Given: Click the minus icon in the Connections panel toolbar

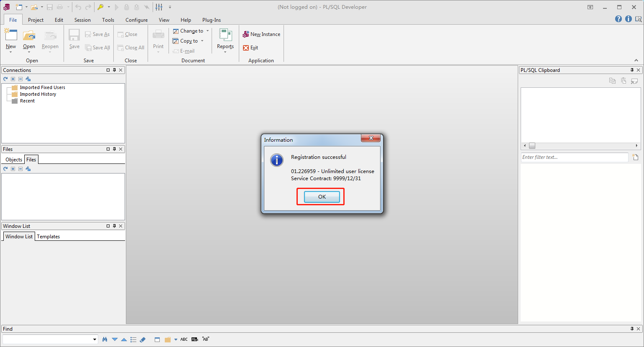Looking at the screenshot, I should (20, 79).
